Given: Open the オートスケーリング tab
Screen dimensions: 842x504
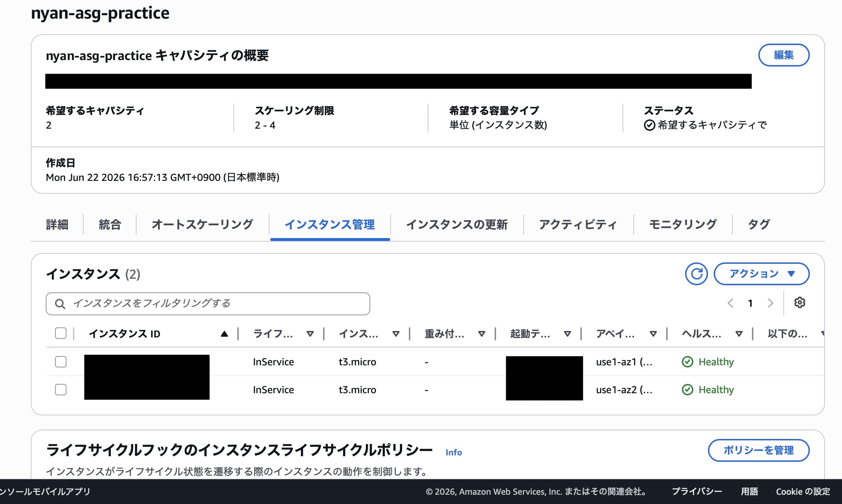Looking at the screenshot, I should point(202,224).
